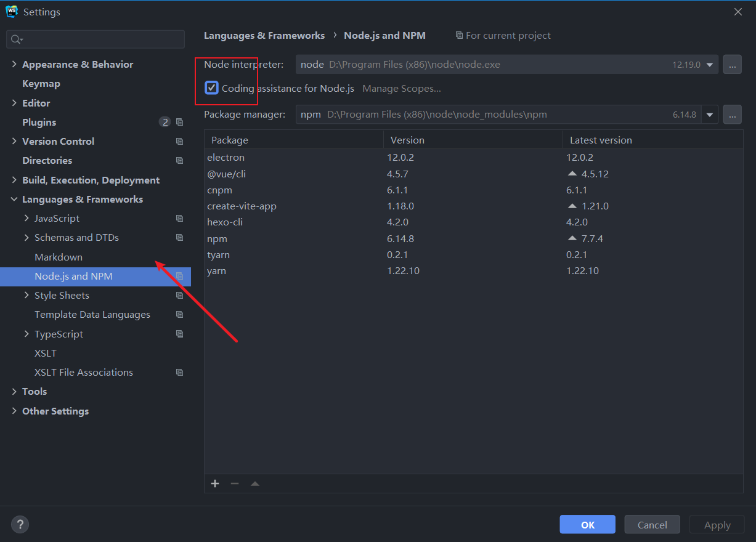Select the electron package row
The width and height of the screenshot is (756, 542).
point(473,158)
